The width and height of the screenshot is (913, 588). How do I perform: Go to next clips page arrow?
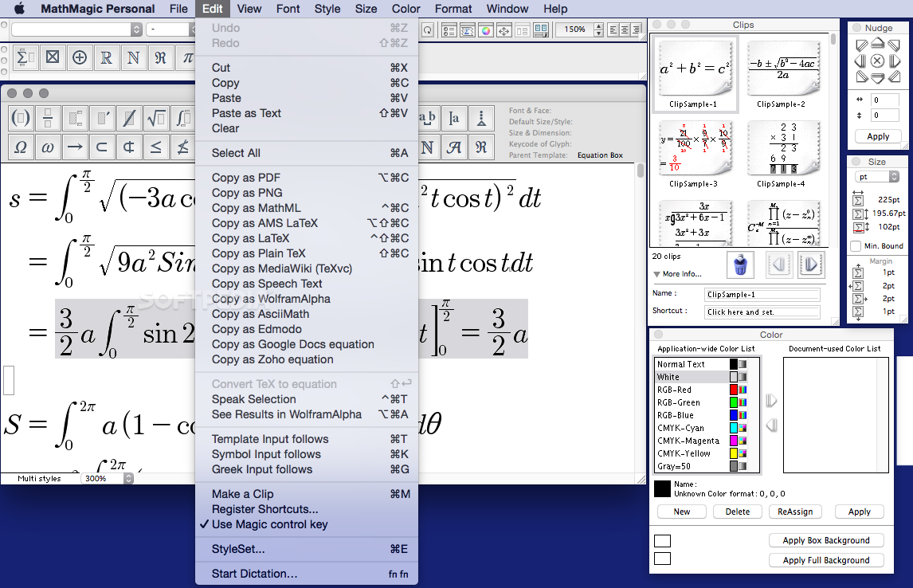pyautogui.click(x=810, y=265)
